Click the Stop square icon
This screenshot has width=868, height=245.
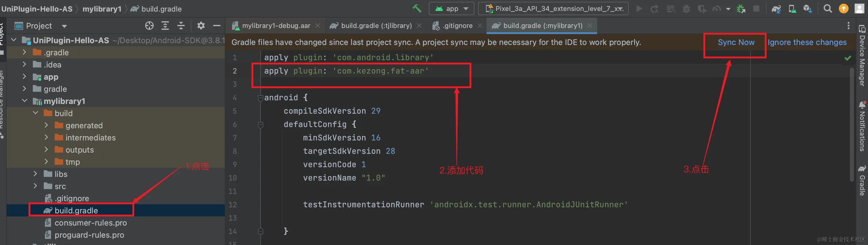coord(757,9)
